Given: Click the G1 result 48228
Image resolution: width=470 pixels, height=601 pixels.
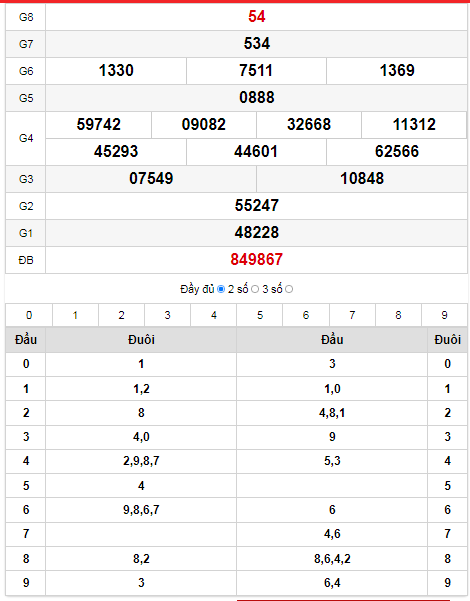Looking at the screenshot, I should tap(256, 232).
